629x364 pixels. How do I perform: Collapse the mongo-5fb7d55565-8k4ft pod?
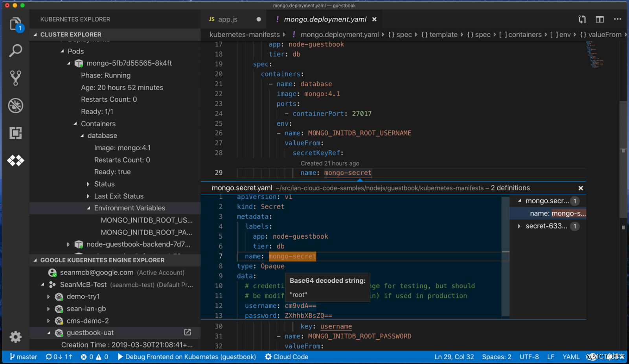point(69,63)
